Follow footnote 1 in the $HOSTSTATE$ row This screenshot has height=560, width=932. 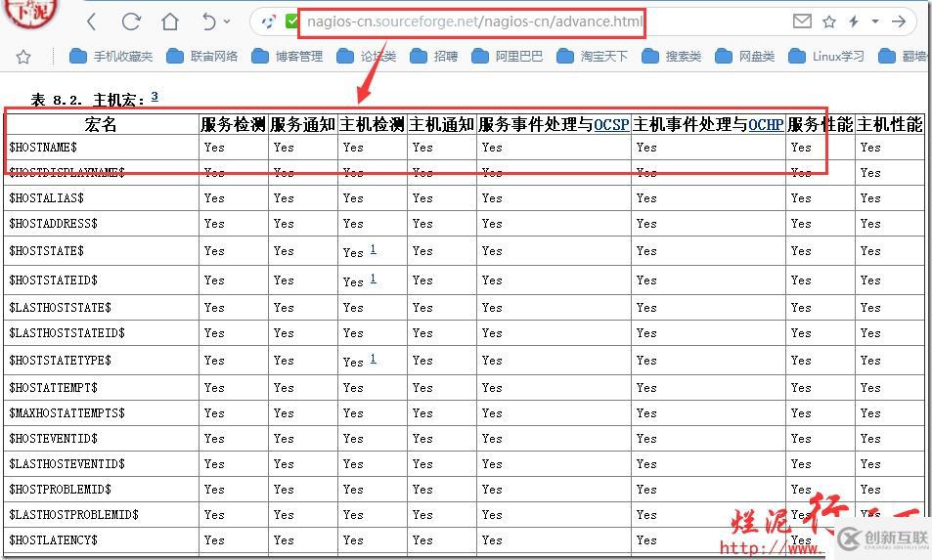tap(374, 249)
